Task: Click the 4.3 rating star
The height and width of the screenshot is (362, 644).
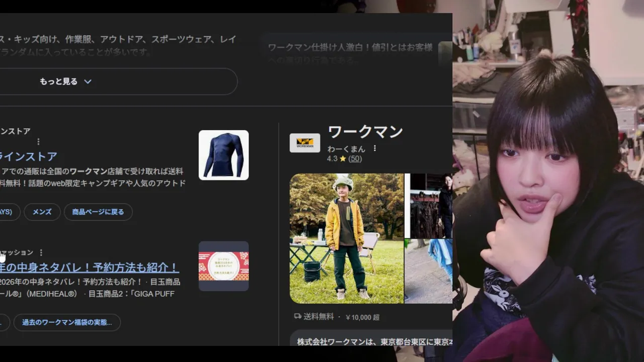Action: point(343,158)
